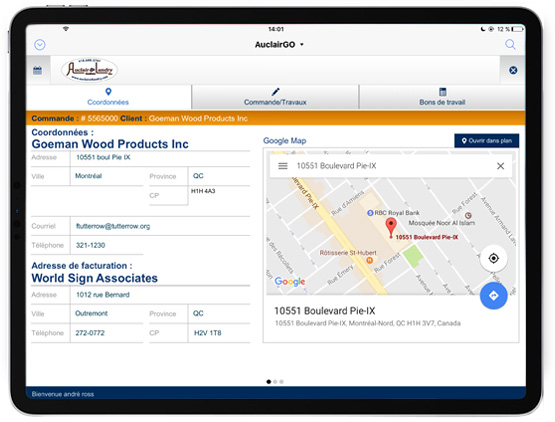Switch to the Commande/Travaux tab
This screenshot has height=422, width=555.
(x=275, y=97)
